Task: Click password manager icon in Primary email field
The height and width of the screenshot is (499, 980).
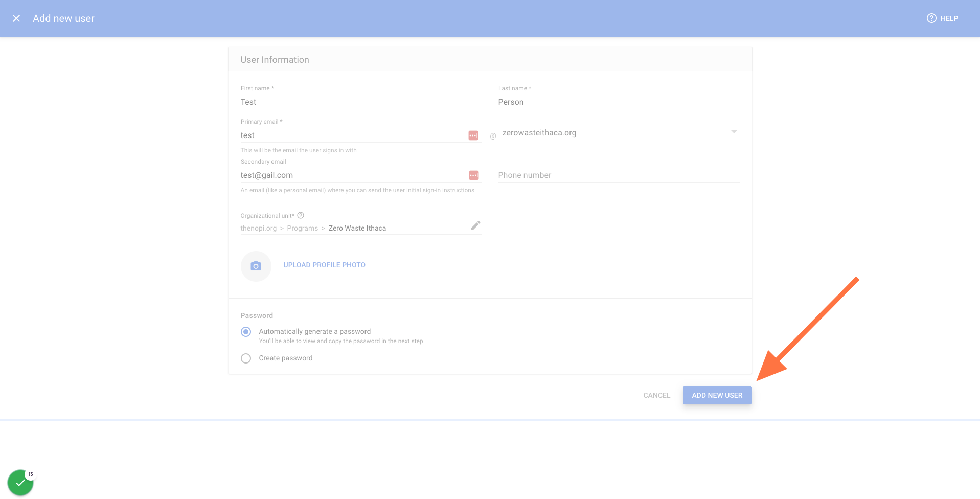Action: 473,135
